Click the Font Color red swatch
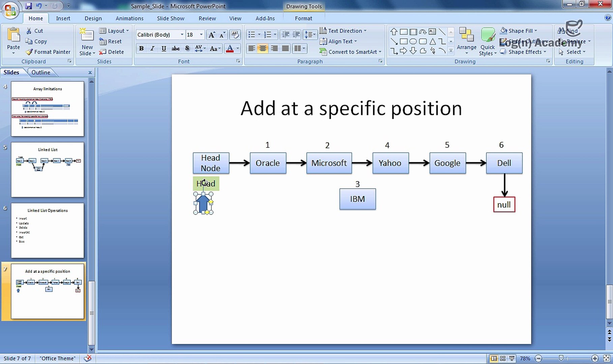The width and height of the screenshot is (613, 364). pos(230,49)
